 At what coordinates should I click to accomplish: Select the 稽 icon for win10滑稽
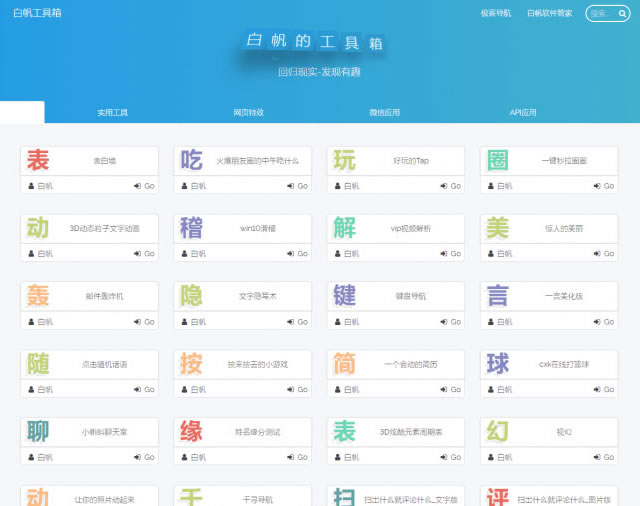191,228
